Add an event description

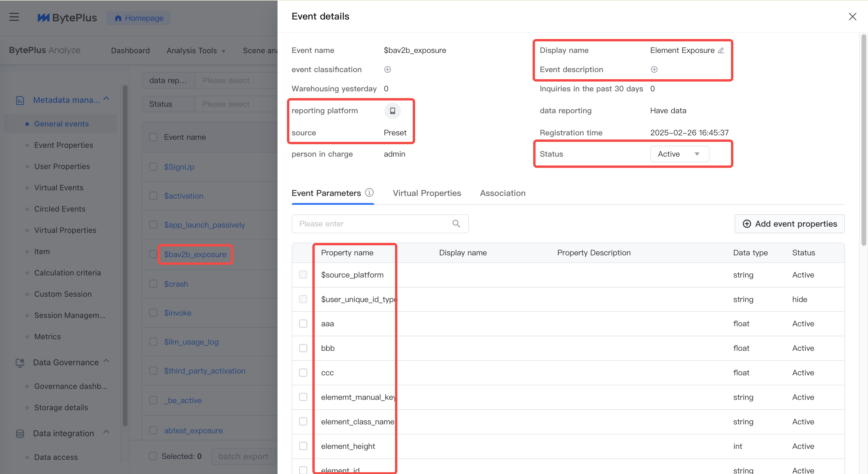tap(654, 69)
